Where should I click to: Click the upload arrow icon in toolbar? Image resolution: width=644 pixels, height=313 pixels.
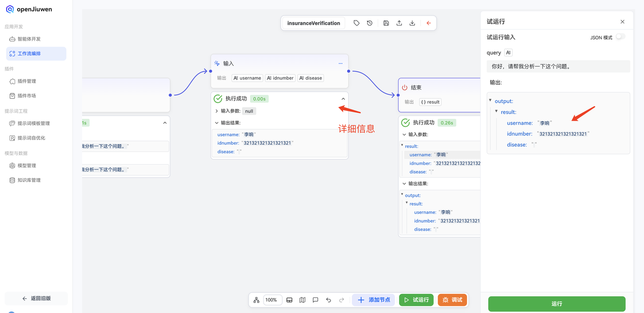click(399, 23)
